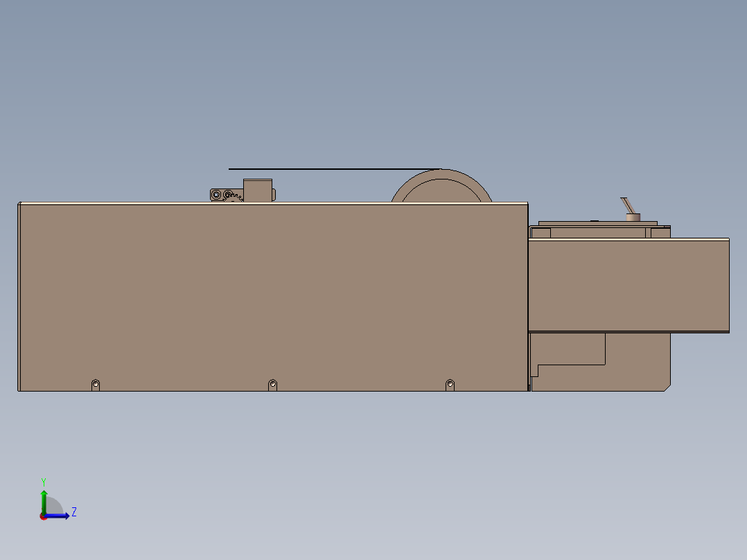Select the cylindrical lever base knob
The image size is (747, 560).
click(633, 218)
